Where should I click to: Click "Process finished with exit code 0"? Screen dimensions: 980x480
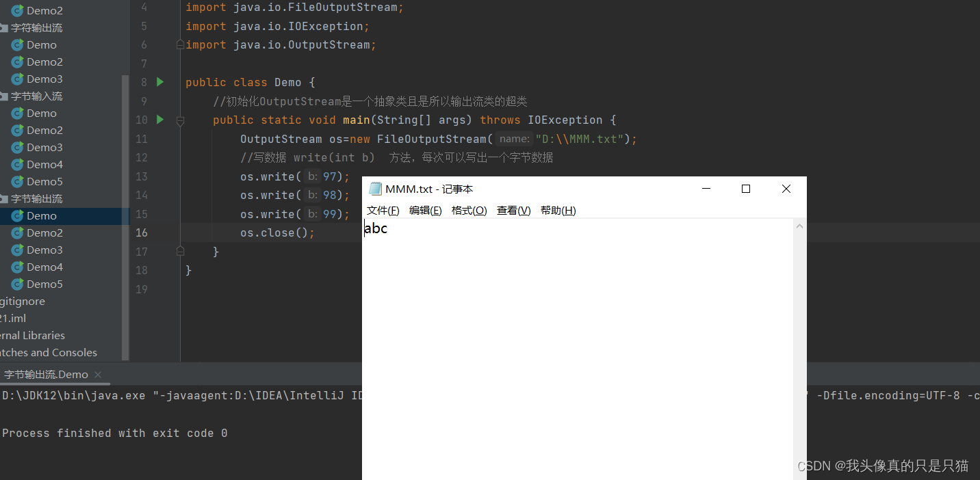(x=115, y=433)
